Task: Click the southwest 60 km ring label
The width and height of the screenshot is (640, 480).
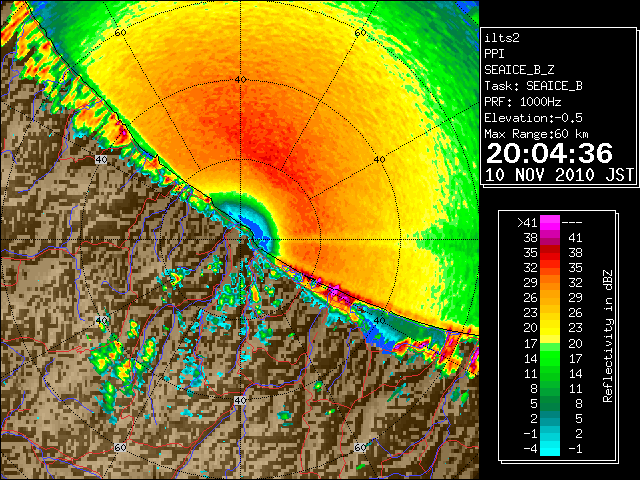Action: 120,447
